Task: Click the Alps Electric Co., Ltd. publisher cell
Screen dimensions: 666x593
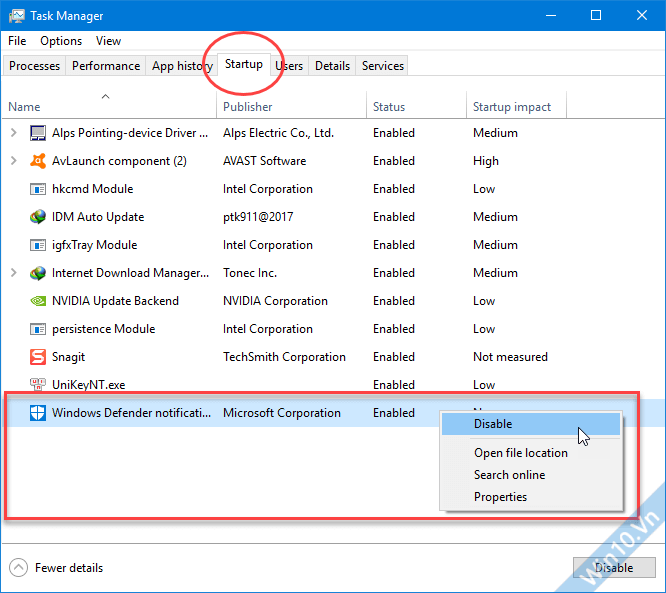Action: point(279,133)
